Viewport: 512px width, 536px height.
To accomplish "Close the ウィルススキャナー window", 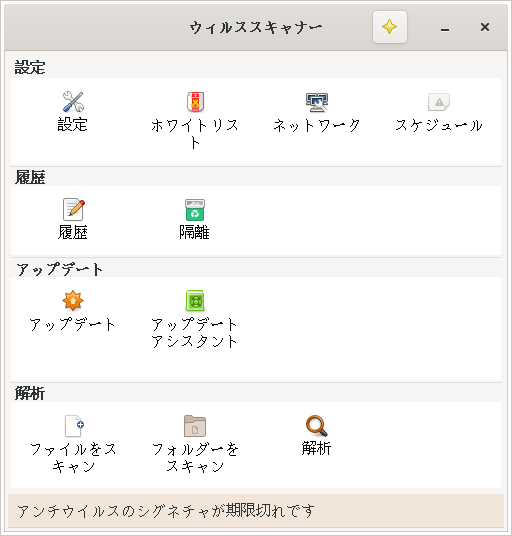I will (485, 27).
